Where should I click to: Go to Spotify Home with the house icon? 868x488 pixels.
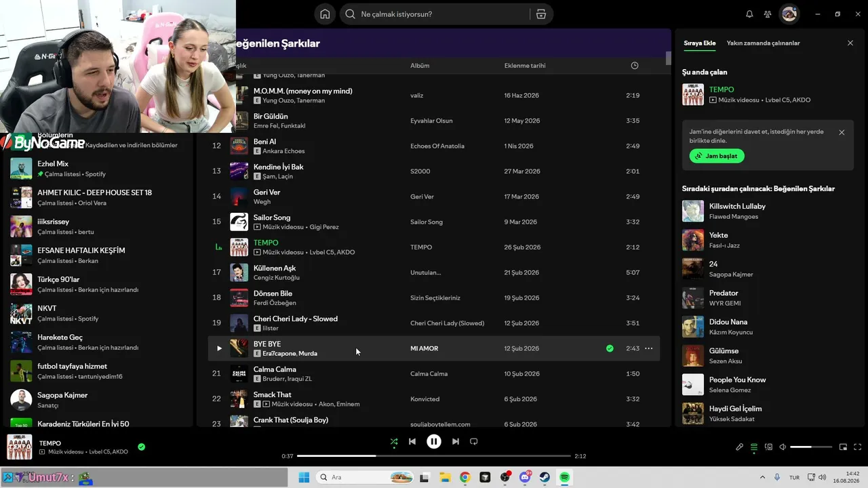[x=325, y=14]
